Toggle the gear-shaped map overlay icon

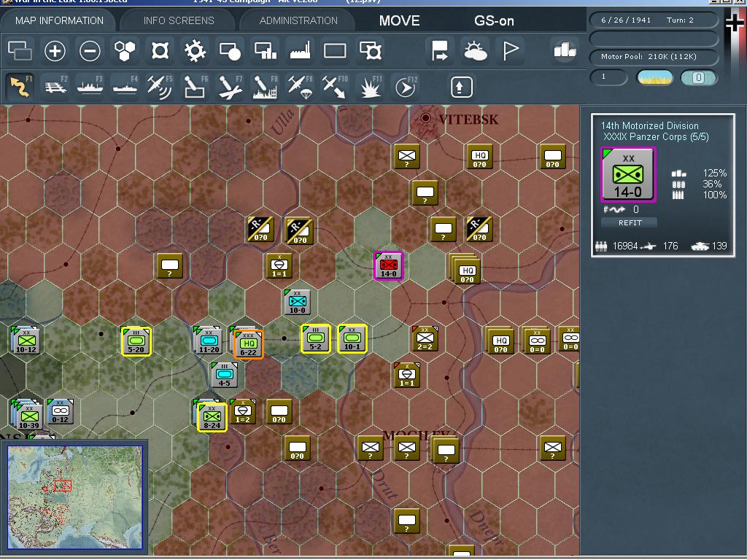tap(195, 50)
